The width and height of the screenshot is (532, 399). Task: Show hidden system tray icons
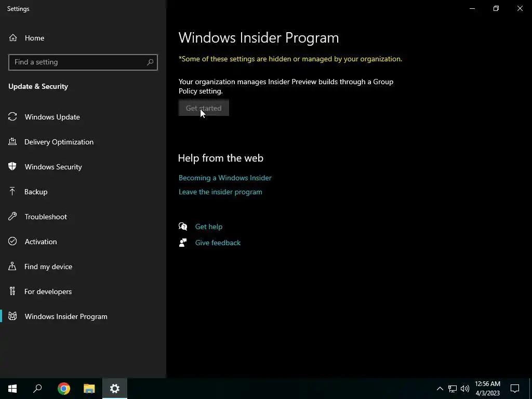coord(440,389)
